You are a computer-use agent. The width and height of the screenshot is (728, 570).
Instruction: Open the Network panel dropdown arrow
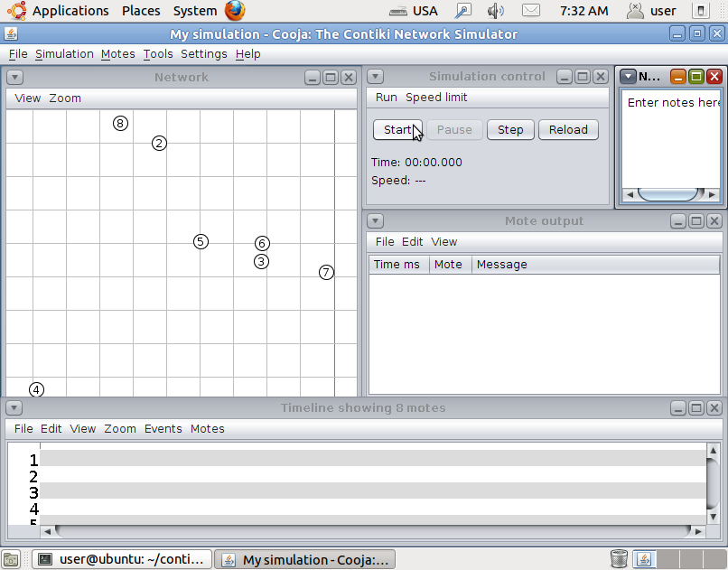[14, 77]
